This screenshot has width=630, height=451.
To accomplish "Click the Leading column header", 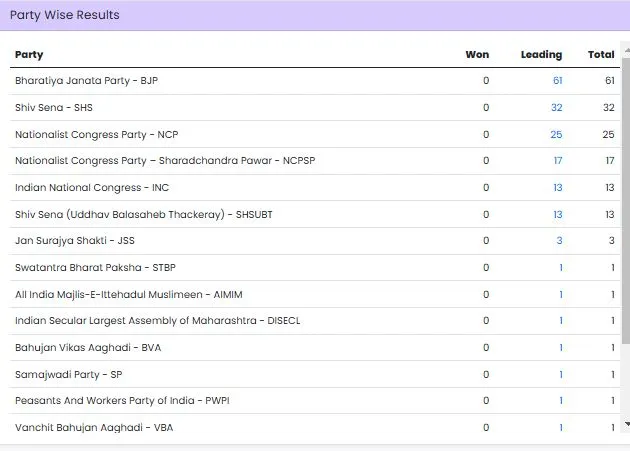I will (541, 55).
